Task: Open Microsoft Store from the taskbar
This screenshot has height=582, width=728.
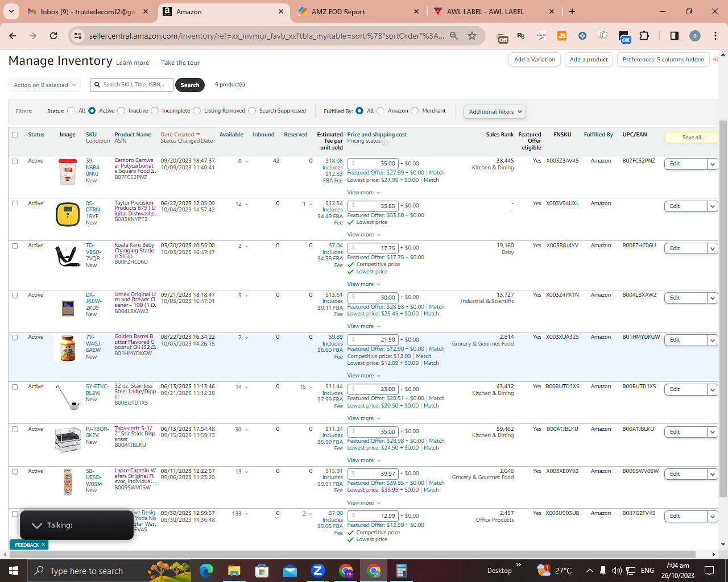Action: [262, 571]
